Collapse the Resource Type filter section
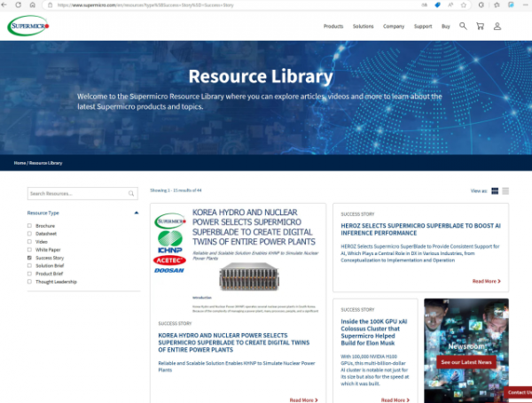The image size is (532, 403). 137,213
